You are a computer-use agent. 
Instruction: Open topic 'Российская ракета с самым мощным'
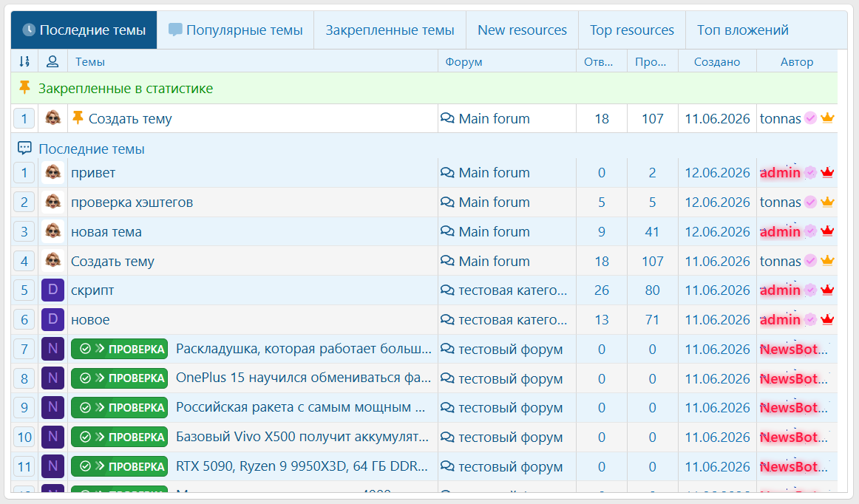[x=300, y=408]
